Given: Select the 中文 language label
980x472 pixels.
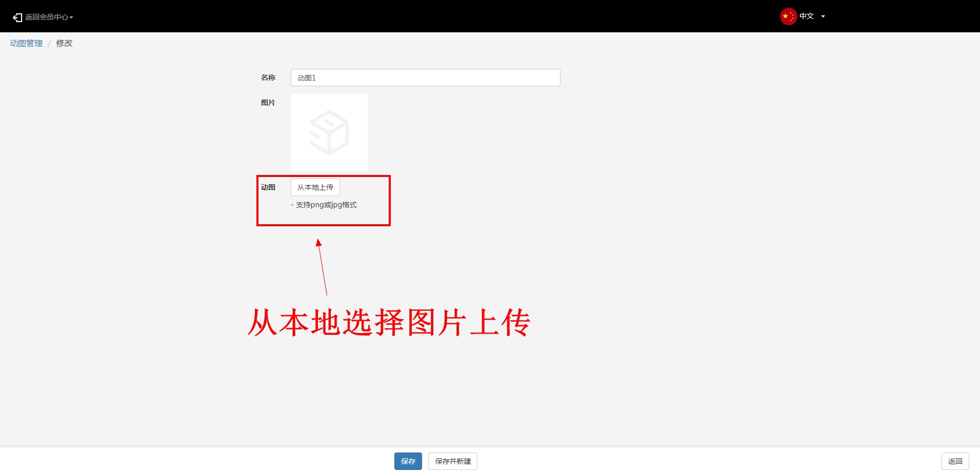Looking at the screenshot, I should tap(807, 16).
